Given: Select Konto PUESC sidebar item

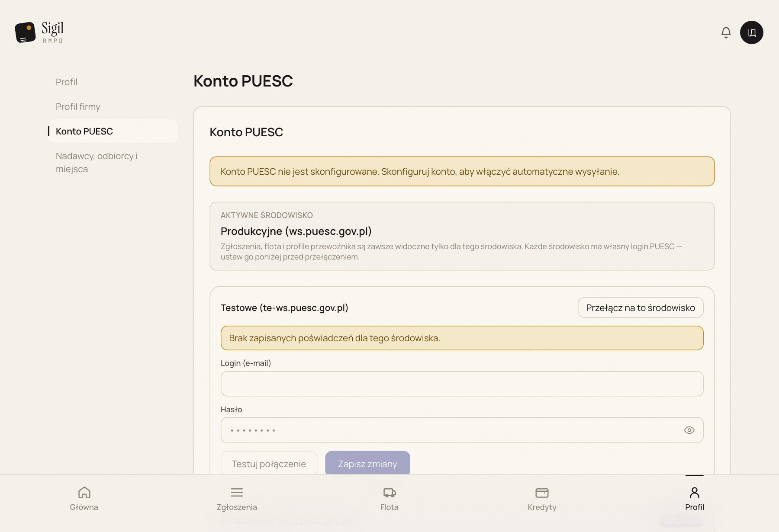Looking at the screenshot, I should 113,131.
